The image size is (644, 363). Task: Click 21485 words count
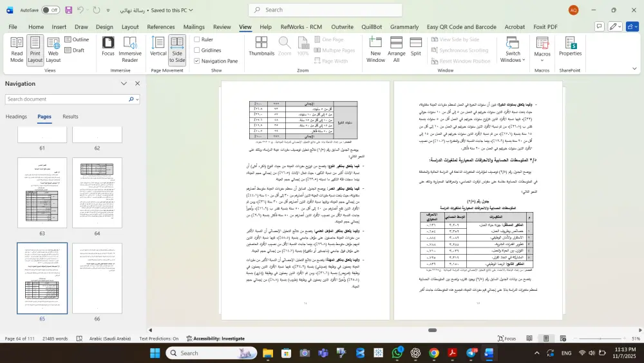pyautogui.click(x=55, y=338)
